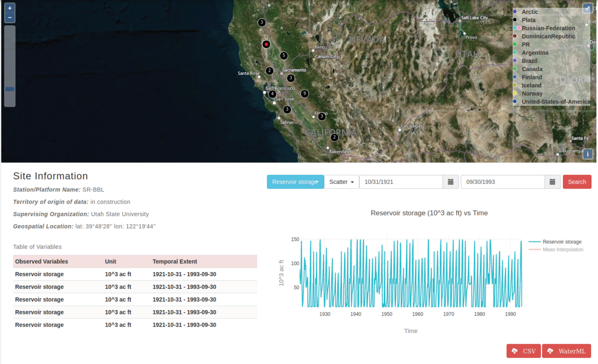598x364 pixels.
Task: Click the Search button
Action: pyautogui.click(x=577, y=182)
